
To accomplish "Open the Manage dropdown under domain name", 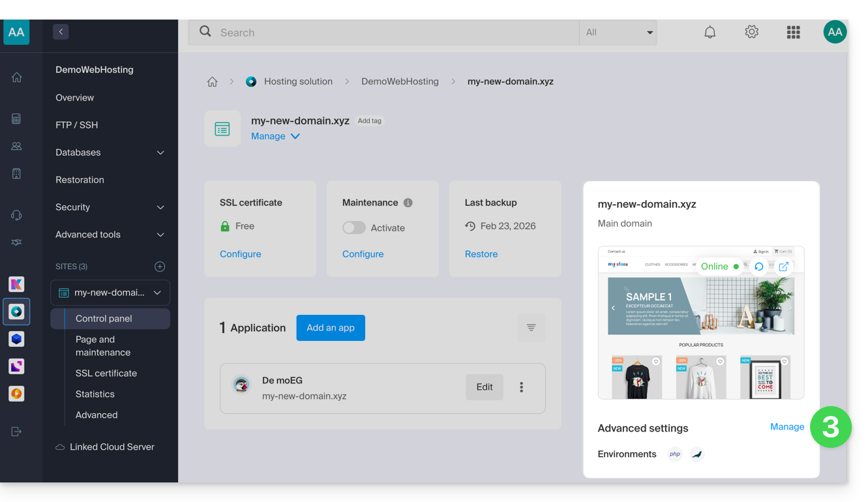I will click(275, 136).
